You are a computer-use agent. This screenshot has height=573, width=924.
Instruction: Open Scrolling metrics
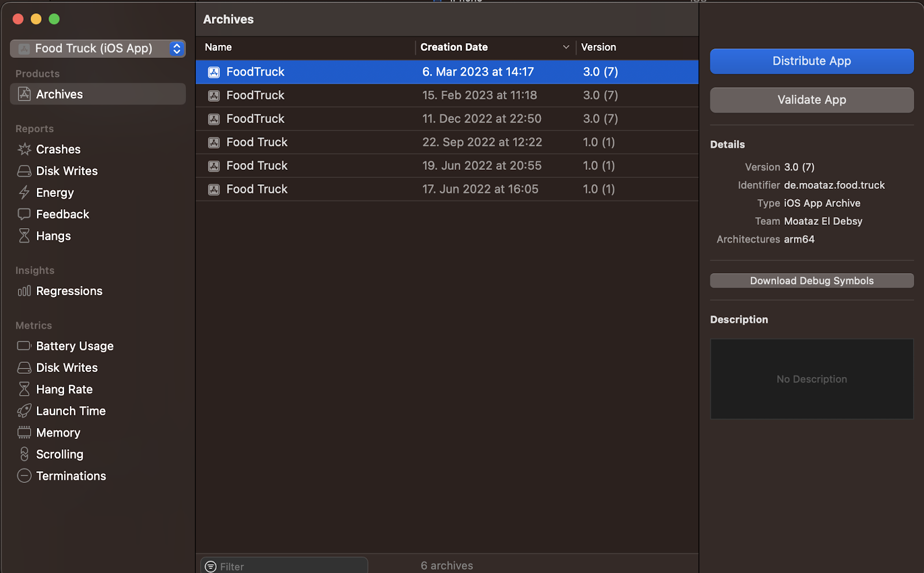(x=59, y=454)
